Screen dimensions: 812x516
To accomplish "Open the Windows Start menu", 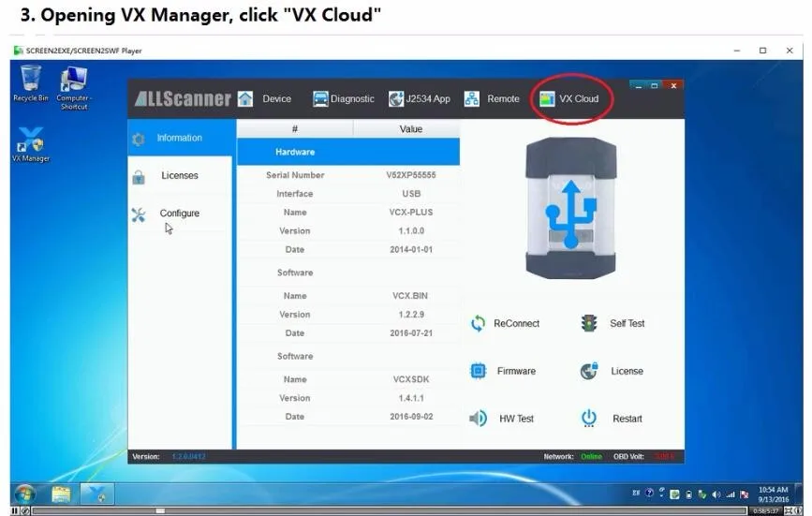I will pyautogui.click(x=24, y=494).
